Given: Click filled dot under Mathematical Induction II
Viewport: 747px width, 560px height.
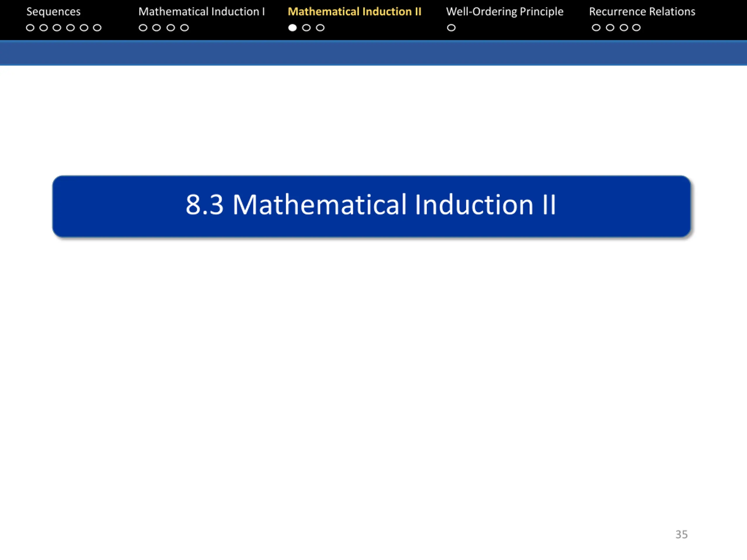Looking at the screenshot, I should (x=292, y=28).
